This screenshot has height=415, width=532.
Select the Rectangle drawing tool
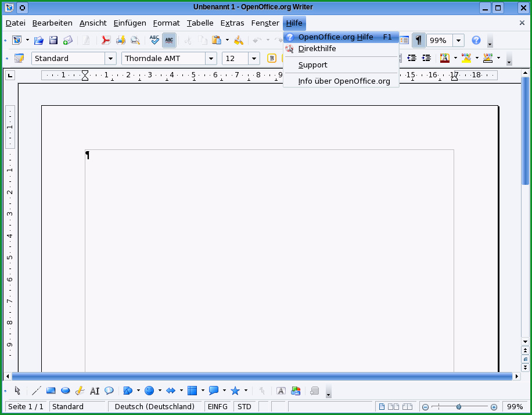point(51,391)
